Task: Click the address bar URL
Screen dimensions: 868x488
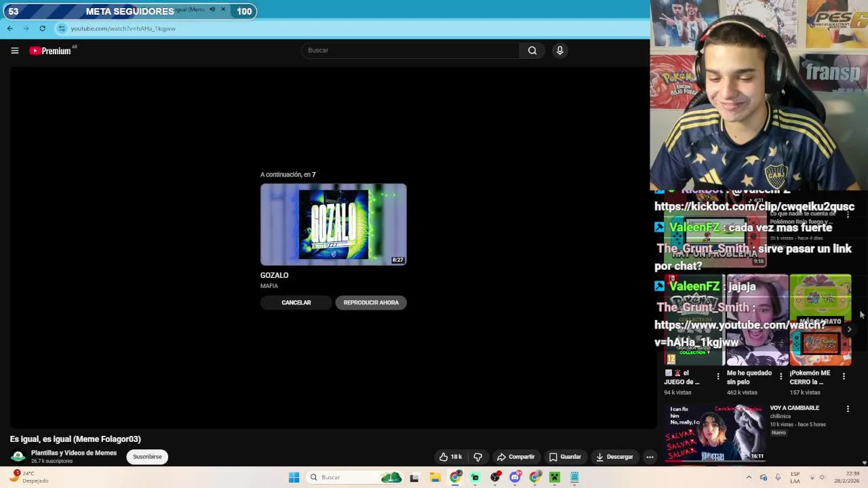Action: [123, 28]
